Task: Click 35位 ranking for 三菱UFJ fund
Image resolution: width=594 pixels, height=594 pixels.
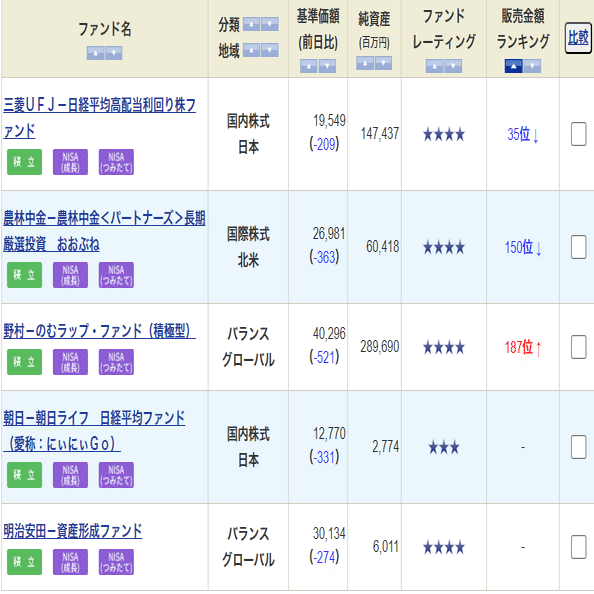Action: coord(523,134)
